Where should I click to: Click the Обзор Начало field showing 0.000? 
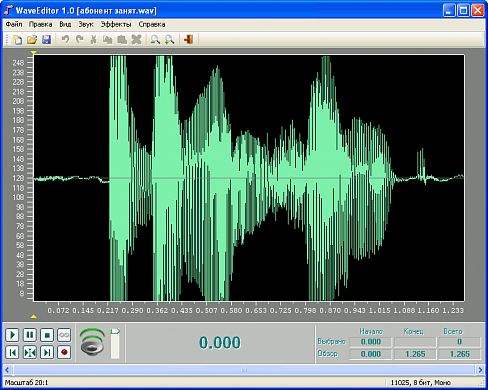pyautogui.click(x=371, y=354)
